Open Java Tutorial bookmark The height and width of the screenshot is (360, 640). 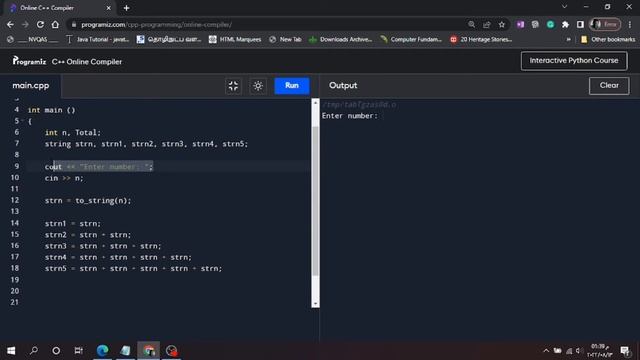point(97,39)
